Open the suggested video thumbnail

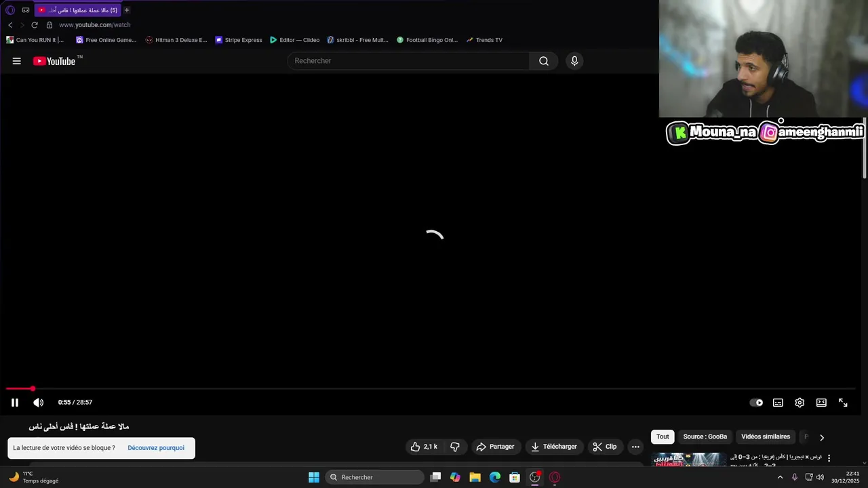[689, 460]
